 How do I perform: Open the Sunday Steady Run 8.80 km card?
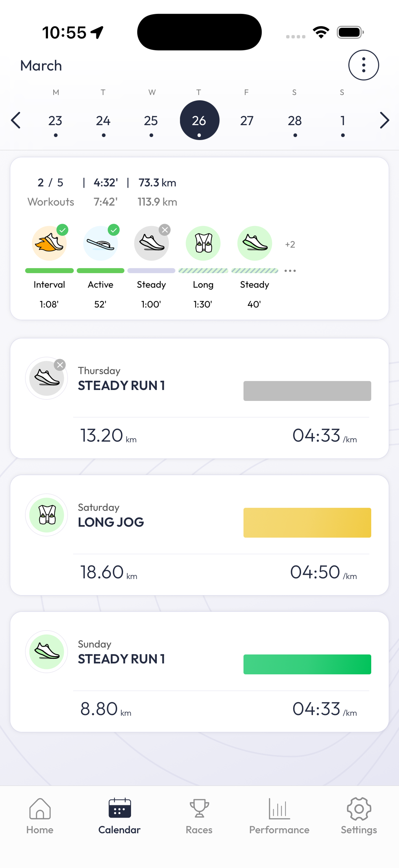199,672
